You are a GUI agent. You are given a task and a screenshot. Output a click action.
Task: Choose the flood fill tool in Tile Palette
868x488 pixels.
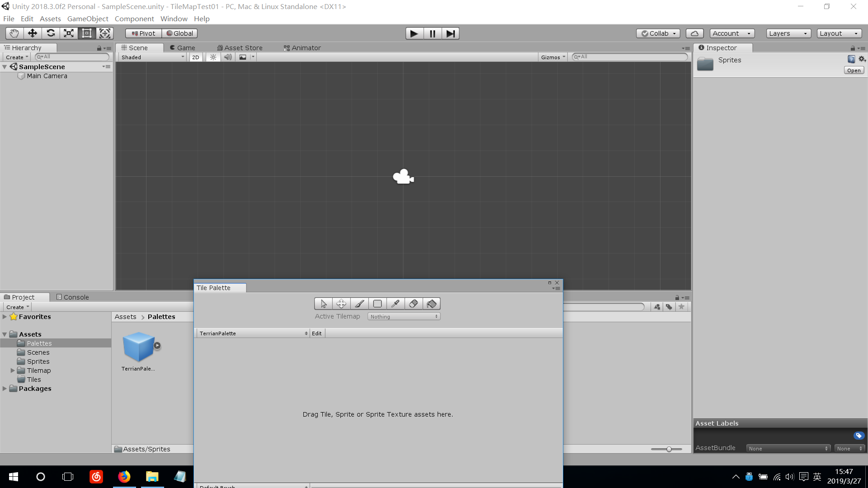pos(431,304)
